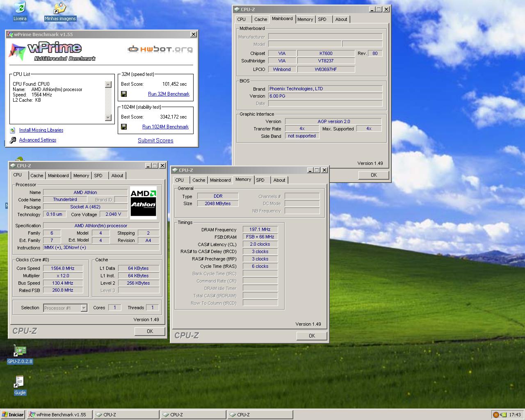Screen dimensions: 525x420
Task: Open the Processor #1 selection dropdown
Action: (84, 308)
